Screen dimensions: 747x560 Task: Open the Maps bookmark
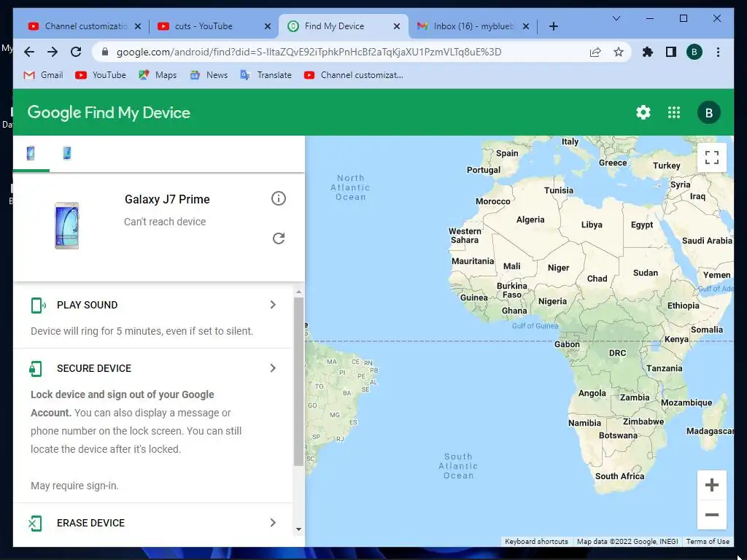158,75
